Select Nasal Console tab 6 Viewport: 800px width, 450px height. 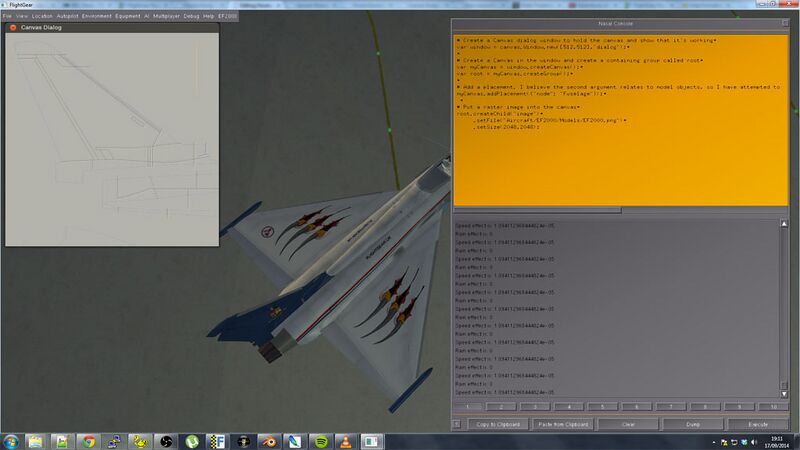pos(637,407)
